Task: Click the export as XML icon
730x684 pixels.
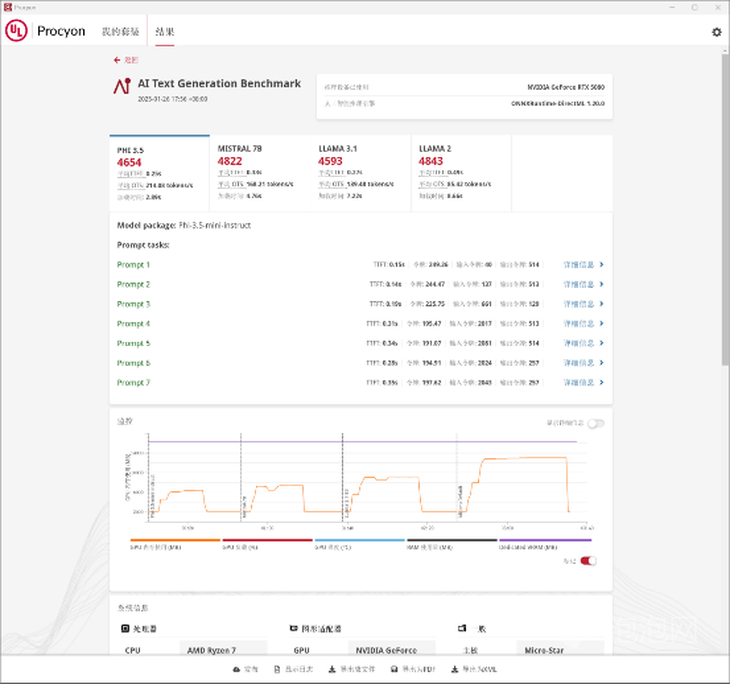Action: [454, 668]
